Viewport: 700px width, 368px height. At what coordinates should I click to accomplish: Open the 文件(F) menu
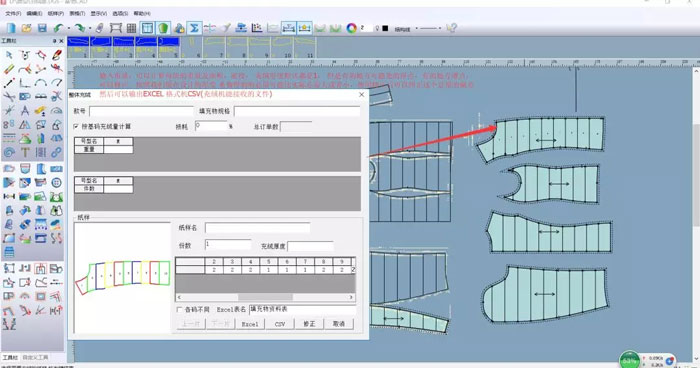[x=13, y=13]
